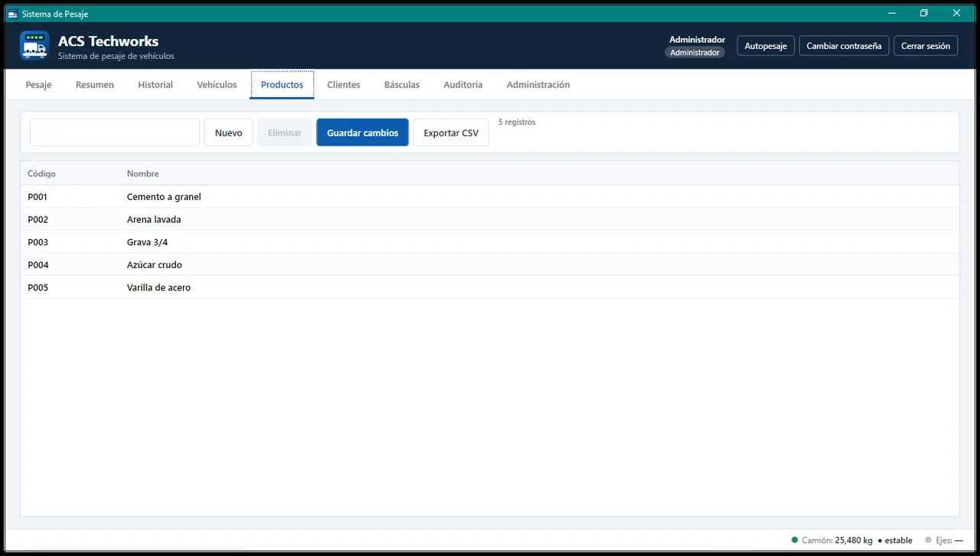The height and width of the screenshot is (556, 980).
Task: Log out using Cerrar sesión
Action: (926, 46)
